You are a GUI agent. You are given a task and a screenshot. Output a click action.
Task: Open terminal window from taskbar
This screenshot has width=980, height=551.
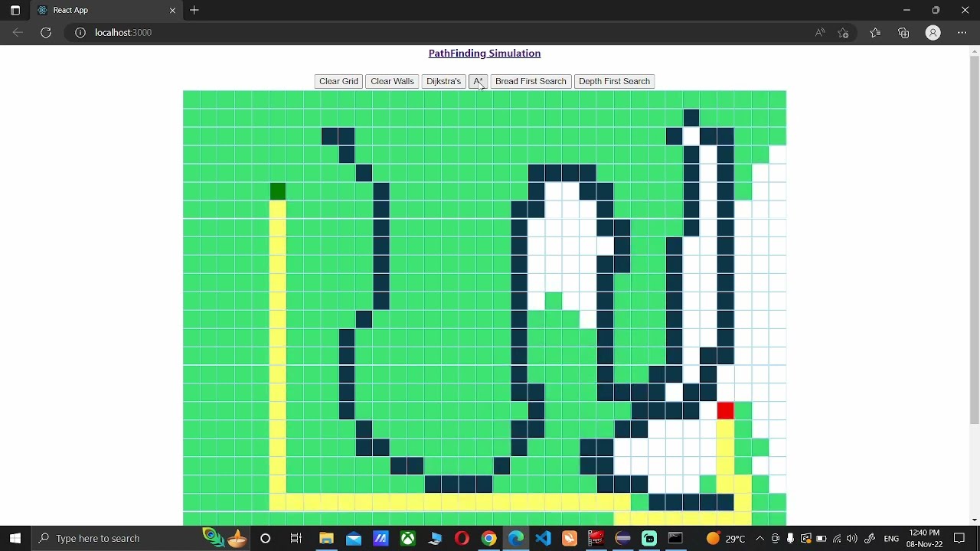675,538
